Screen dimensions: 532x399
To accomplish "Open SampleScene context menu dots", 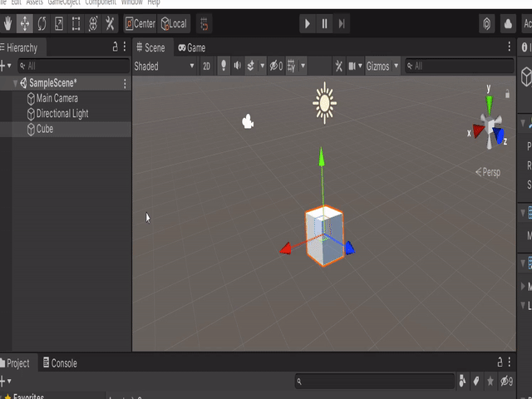I will click(125, 83).
